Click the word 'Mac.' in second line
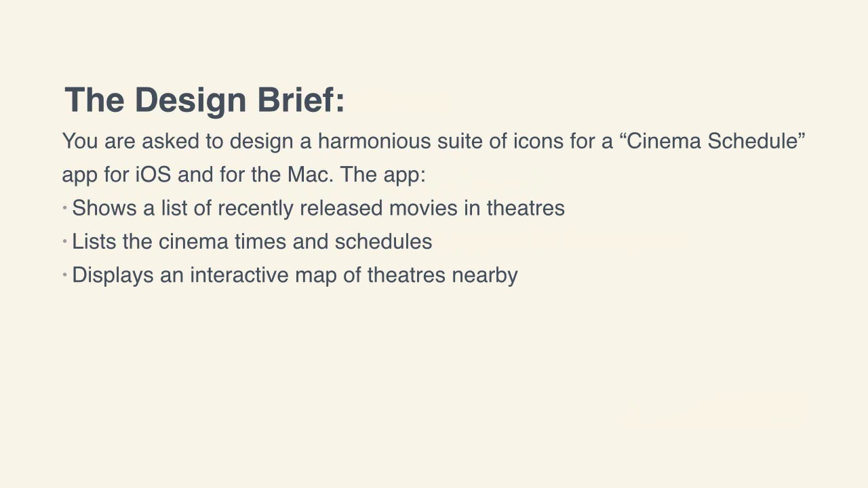The width and height of the screenshot is (868, 488). pos(311,174)
